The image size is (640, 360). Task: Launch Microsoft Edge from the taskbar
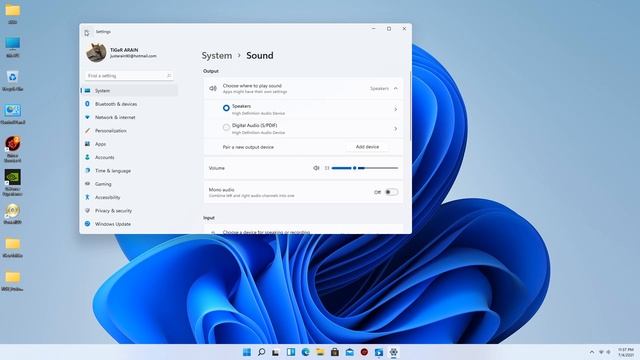pyautogui.click(x=305, y=352)
